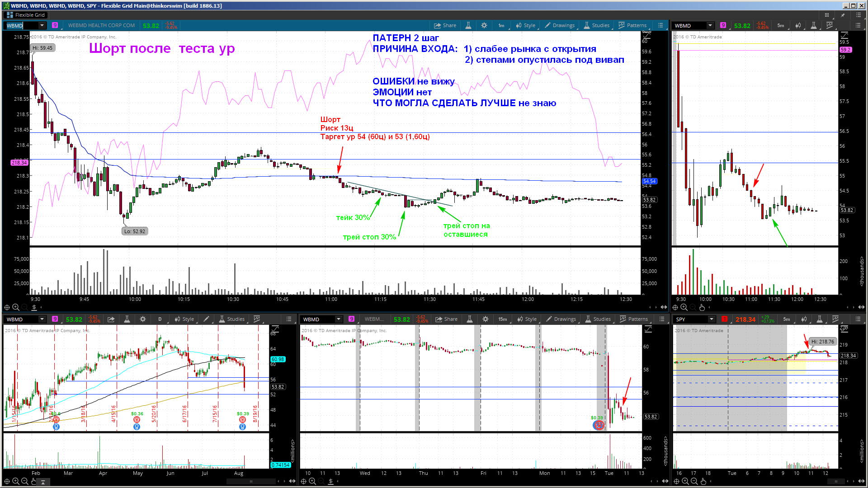Screen dimensions: 868x488
Task: Open list menu icon in bottom-left chart
Action: tap(289, 319)
